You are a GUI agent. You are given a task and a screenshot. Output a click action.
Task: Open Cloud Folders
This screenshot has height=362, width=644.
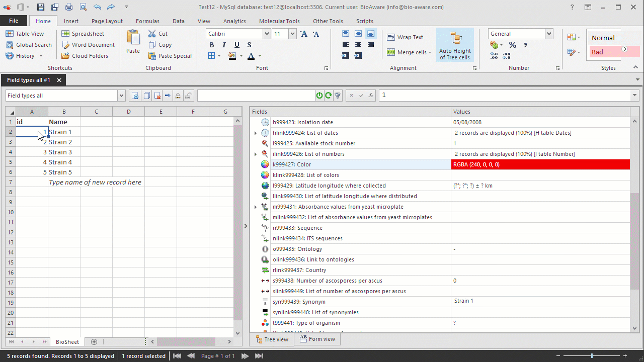tap(85, 56)
